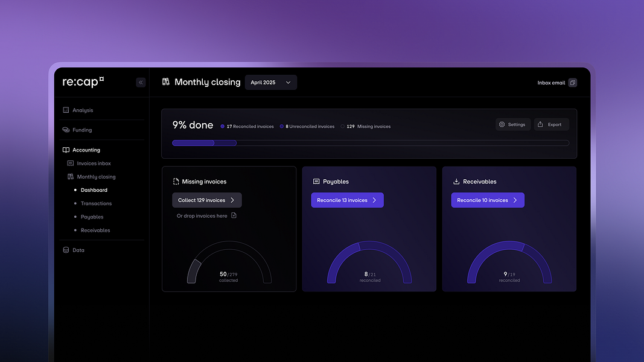Open Monthly closing in sidebar
The height and width of the screenshot is (362, 644).
coord(96,177)
